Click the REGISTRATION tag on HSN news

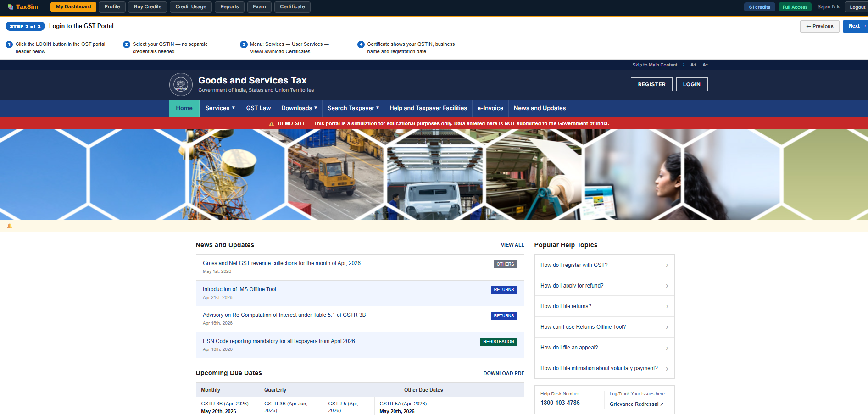click(x=498, y=342)
